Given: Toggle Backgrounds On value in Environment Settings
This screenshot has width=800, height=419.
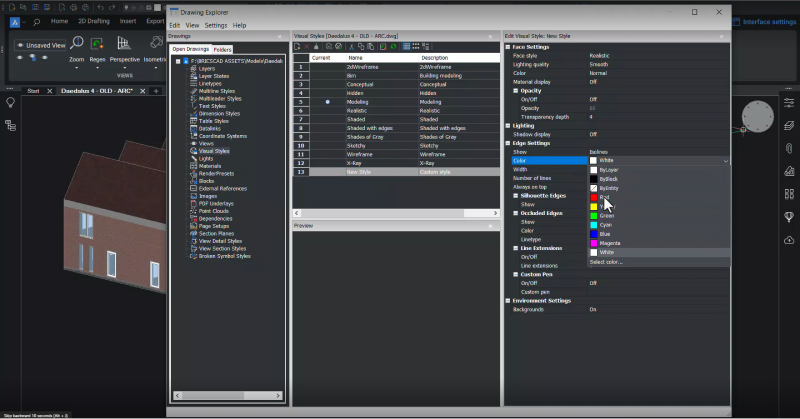Looking at the screenshot, I should (x=658, y=309).
